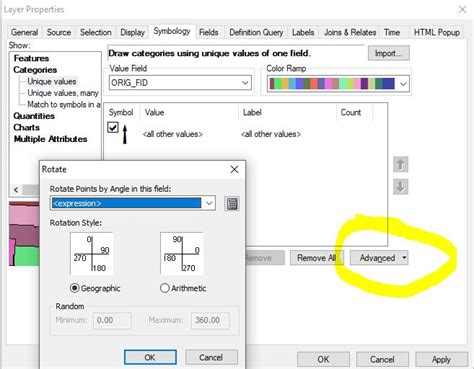The width and height of the screenshot is (474, 369).
Task: Move the selected value down with the down arrow
Action: pyautogui.click(x=400, y=187)
